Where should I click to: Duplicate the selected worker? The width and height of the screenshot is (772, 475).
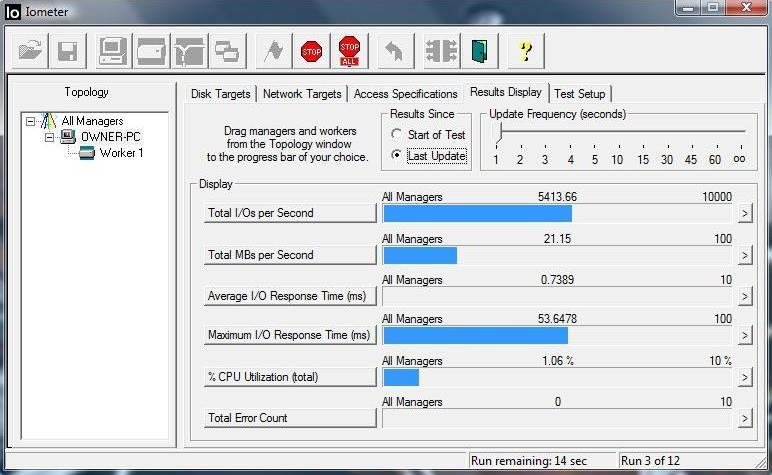coord(227,51)
